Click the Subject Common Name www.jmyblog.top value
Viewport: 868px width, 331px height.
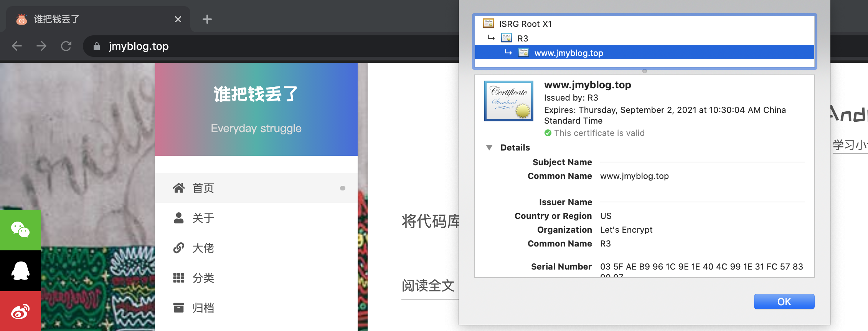[634, 176]
